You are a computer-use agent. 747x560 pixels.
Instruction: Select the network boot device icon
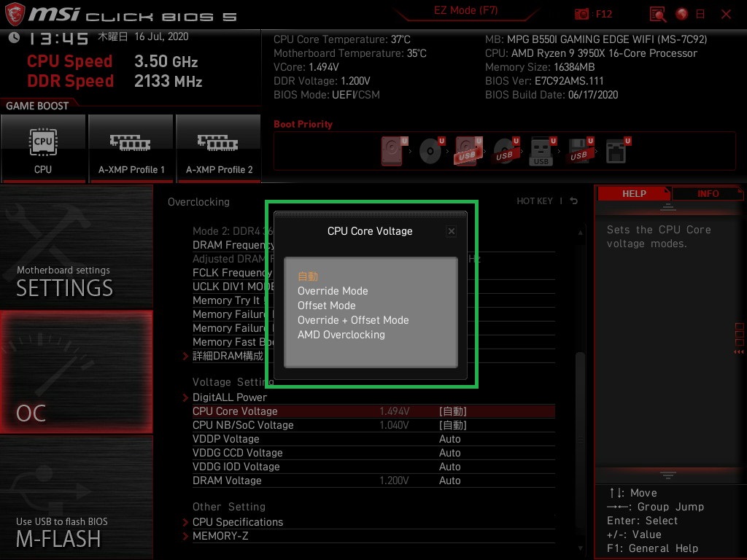(617, 151)
